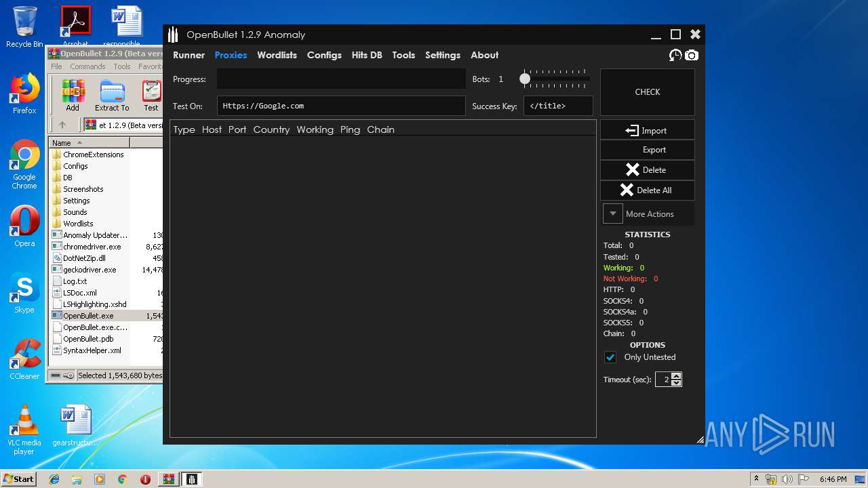Open the Commands menu in WinRAR
Image resolution: width=868 pixels, height=488 pixels.
(87, 66)
